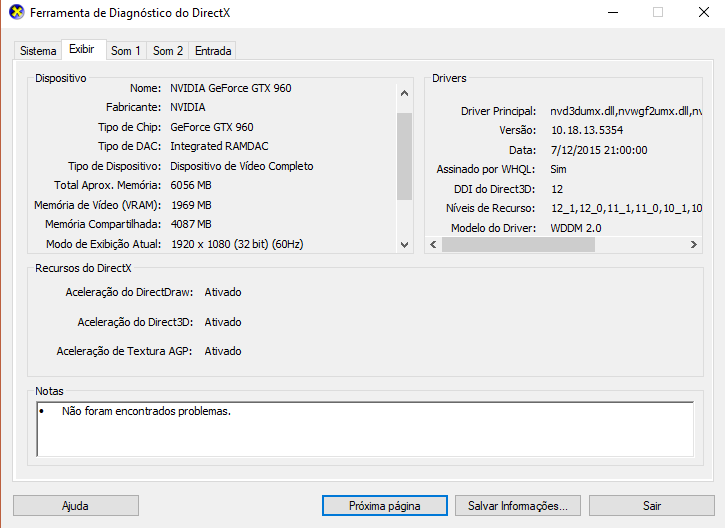Switch to the Sistema tab
This screenshot has height=528, width=725.
(38, 51)
